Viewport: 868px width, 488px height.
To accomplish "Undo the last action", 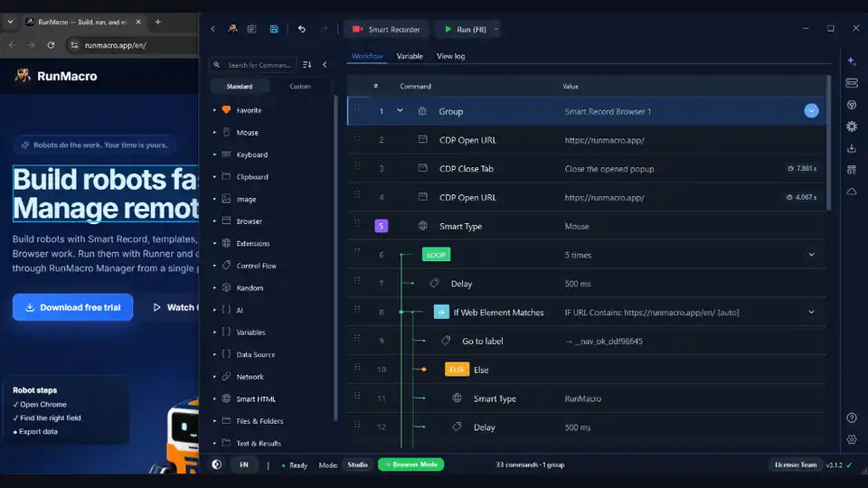I will (302, 29).
